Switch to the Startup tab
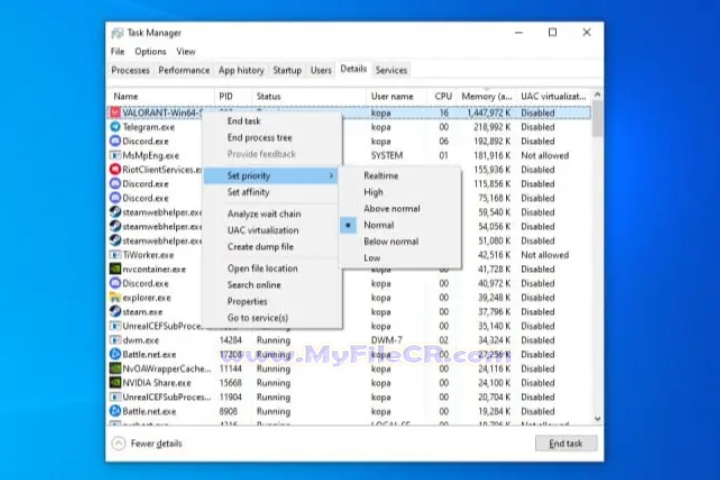Viewport: 720px width, 480px height. point(287,70)
